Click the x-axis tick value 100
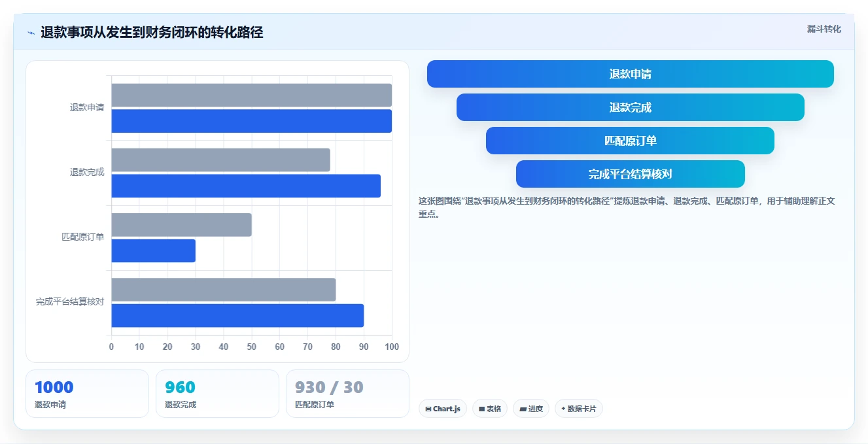Viewport: 868px width, 444px height. [x=392, y=347]
